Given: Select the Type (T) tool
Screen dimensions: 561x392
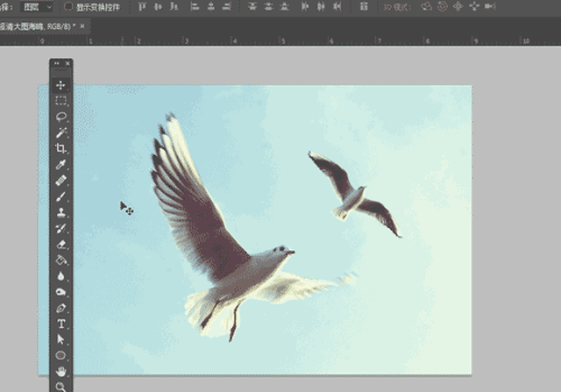Looking at the screenshot, I should point(60,324).
